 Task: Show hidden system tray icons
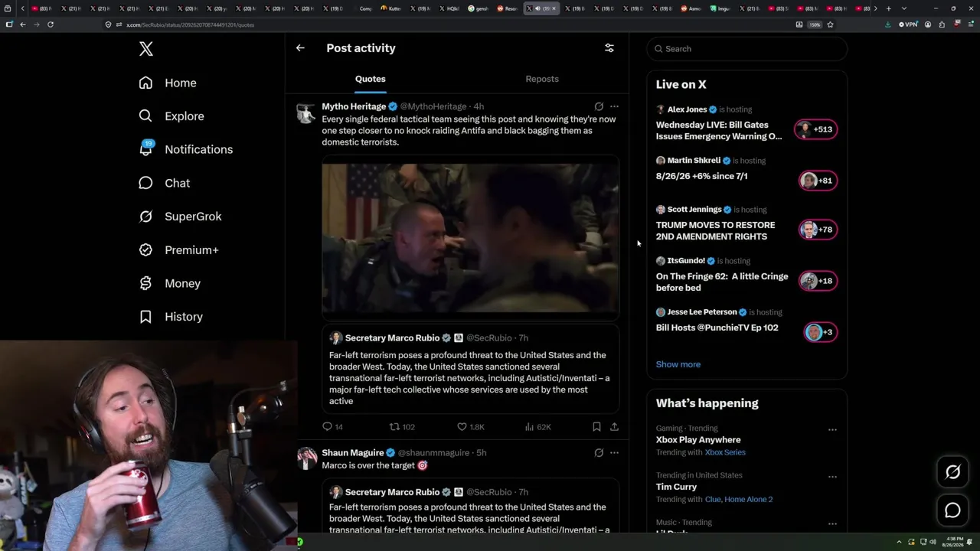click(x=900, y=542)
